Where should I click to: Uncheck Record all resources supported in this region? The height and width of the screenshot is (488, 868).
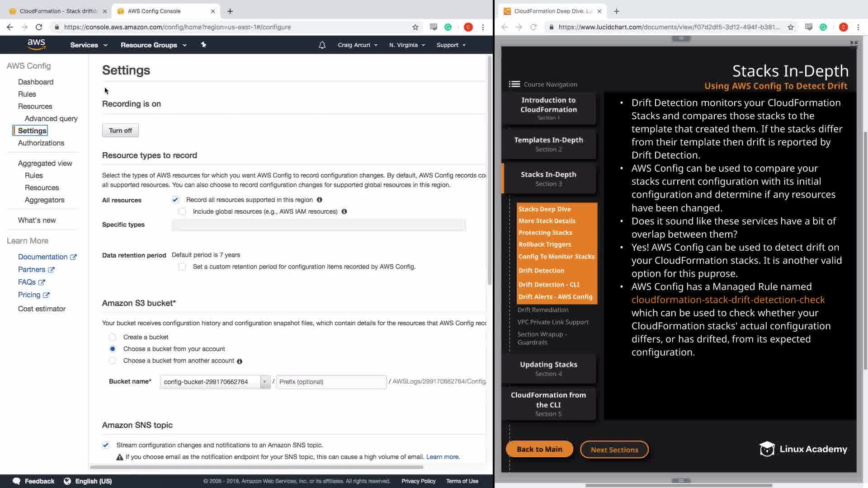point(175,200)
